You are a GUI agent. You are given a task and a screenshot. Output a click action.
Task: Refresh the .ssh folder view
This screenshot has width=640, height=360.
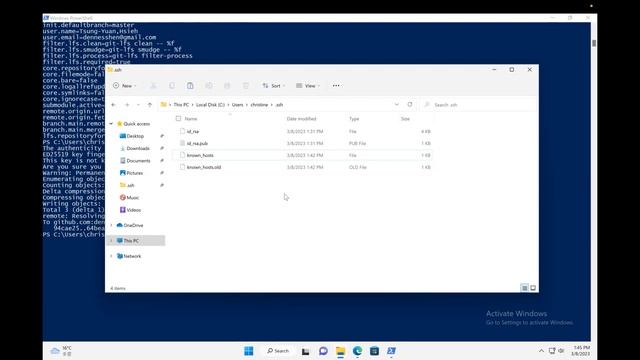point(410,104)
